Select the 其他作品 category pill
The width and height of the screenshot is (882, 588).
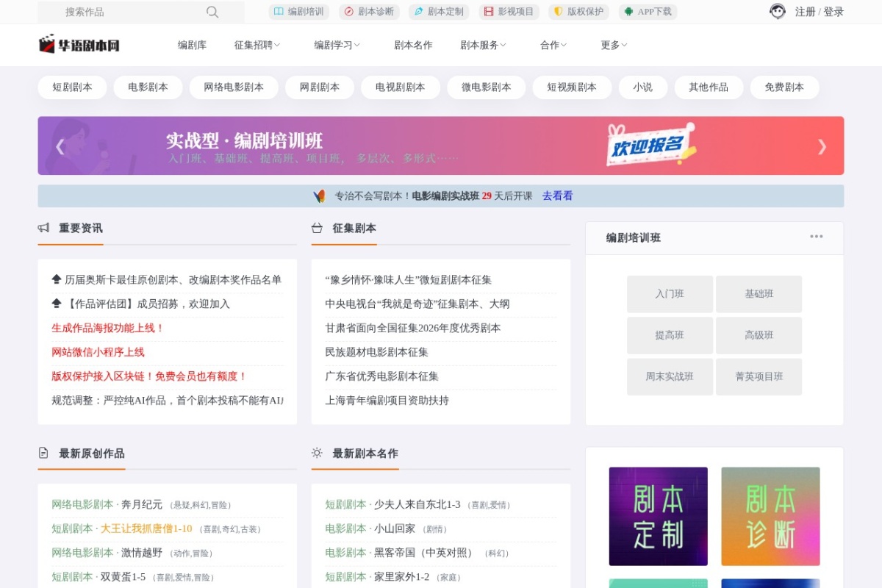(x=709, y=87)
